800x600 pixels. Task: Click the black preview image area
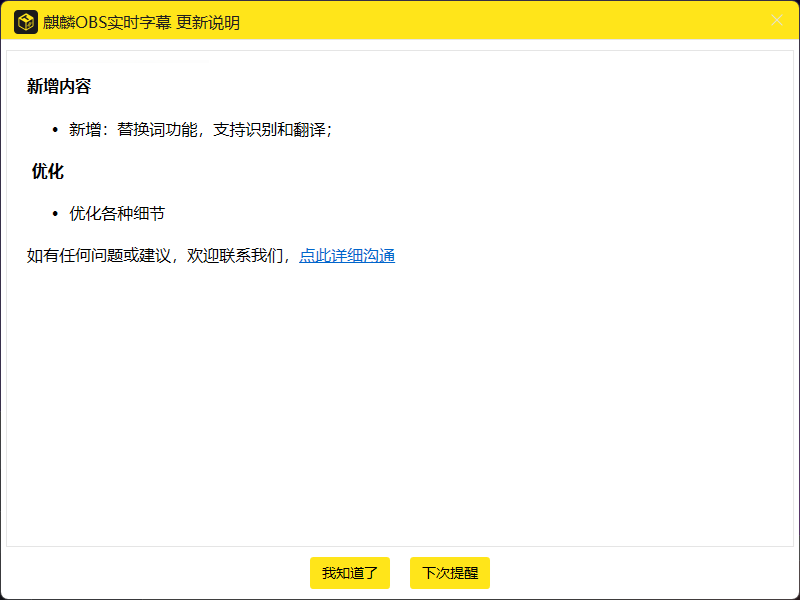coord(221,325)
